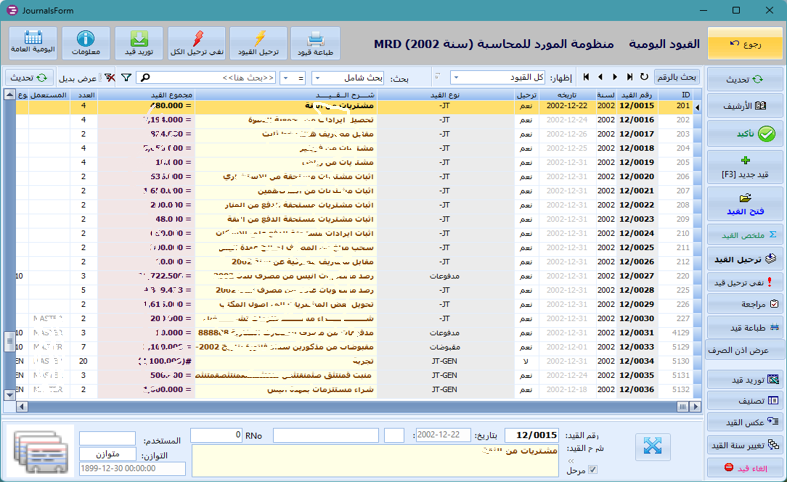The height and width of the screenshot is (482, 787).
Task: Click the toolbar left تحديث refresh button
Action: pos(29,78)
